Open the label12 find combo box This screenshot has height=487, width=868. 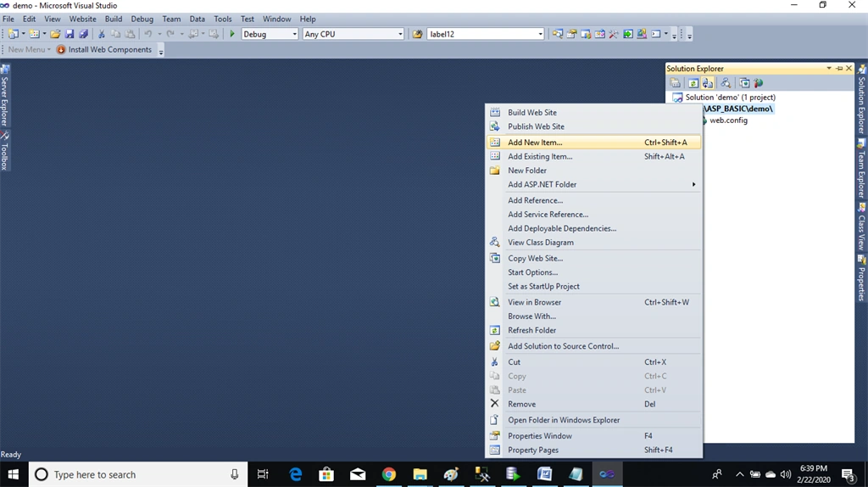pyautogui.click(x=486, y=34)
